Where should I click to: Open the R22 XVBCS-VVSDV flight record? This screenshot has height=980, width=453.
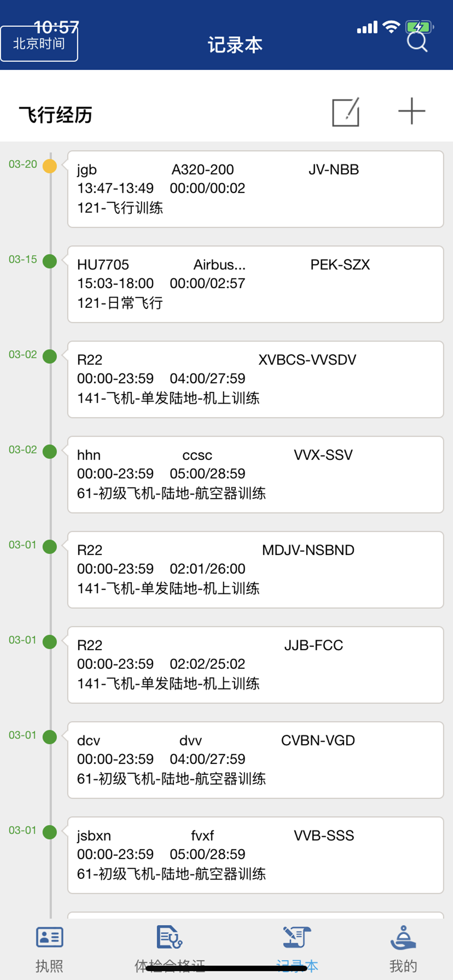tap(255, 379)
